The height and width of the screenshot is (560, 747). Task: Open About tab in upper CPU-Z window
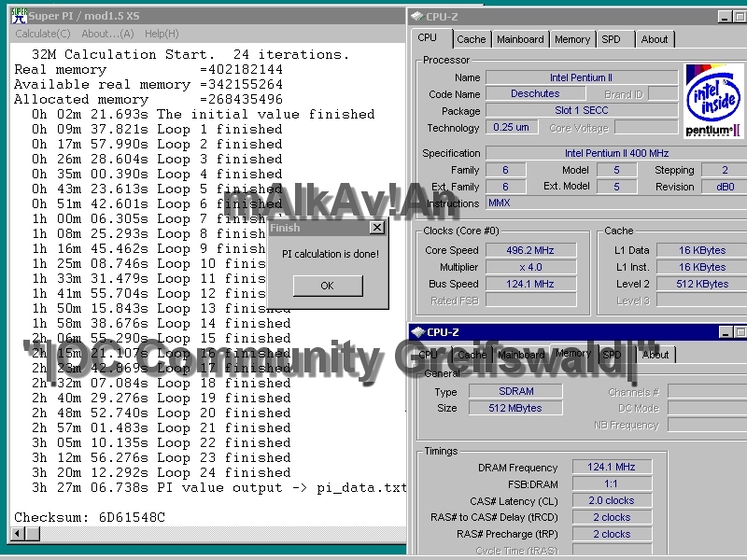coord(655,39)
